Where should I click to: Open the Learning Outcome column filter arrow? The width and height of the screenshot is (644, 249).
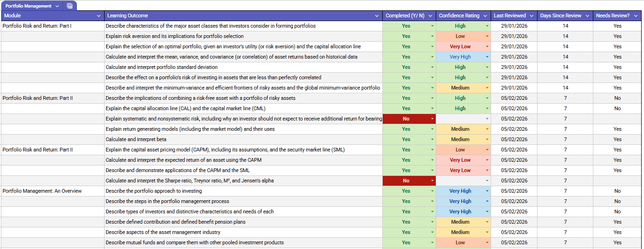[377, 16]
